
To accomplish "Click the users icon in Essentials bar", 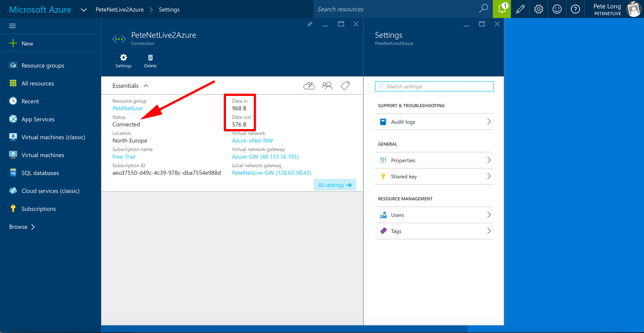I will 327,86.
